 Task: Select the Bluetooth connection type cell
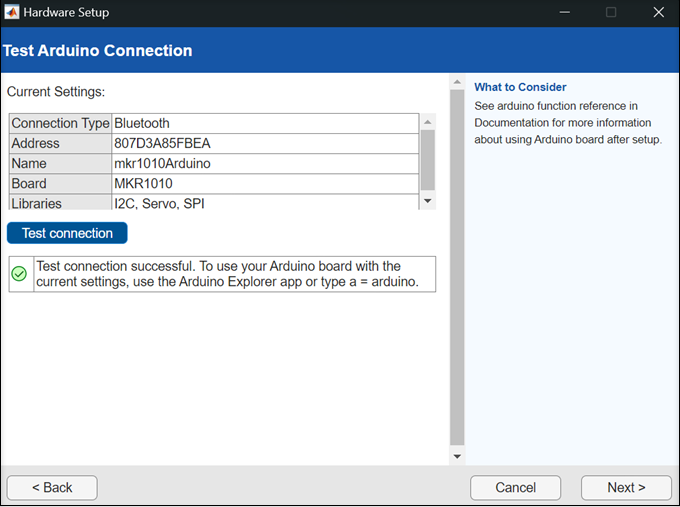point(265,124)
